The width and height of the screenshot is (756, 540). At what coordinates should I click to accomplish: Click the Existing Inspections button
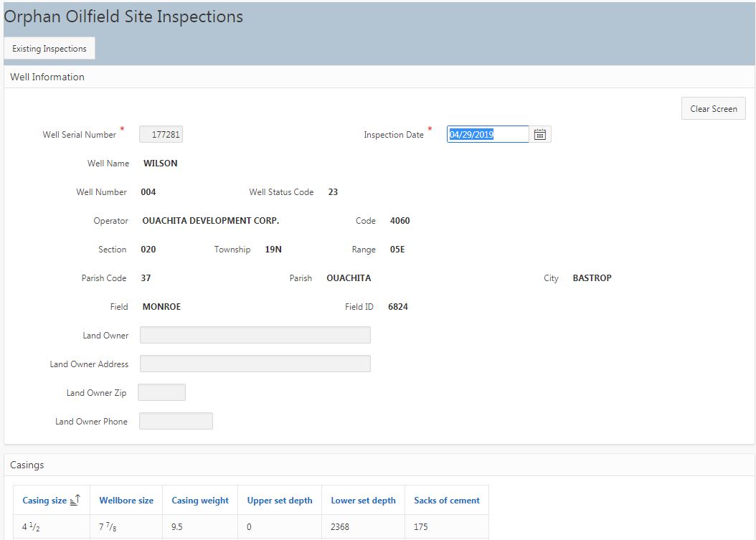tap(49, 49)
